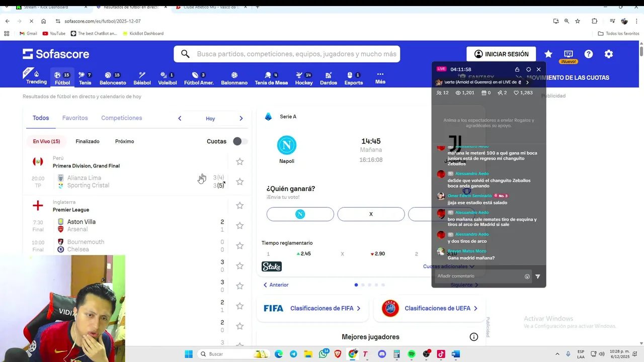Open Spotify from the taskbar
Screen dimensions: 644x362
pyautogui.click(x=412, y=354)
